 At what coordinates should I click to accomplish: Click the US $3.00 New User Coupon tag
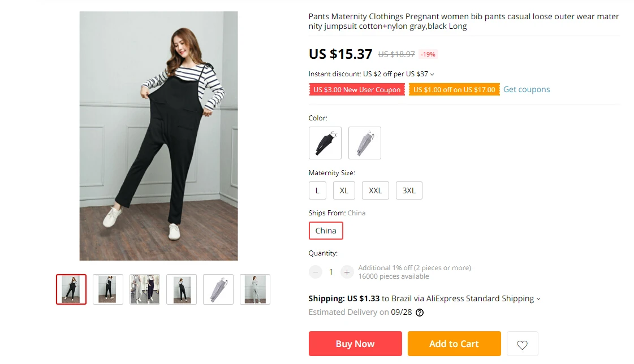pos(357,90)
